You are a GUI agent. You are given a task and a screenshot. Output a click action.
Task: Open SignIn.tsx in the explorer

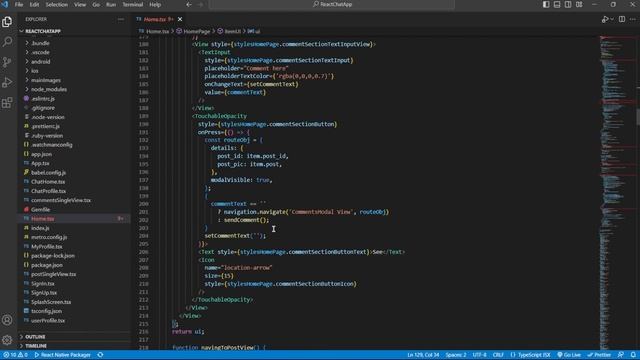point(42,283)
